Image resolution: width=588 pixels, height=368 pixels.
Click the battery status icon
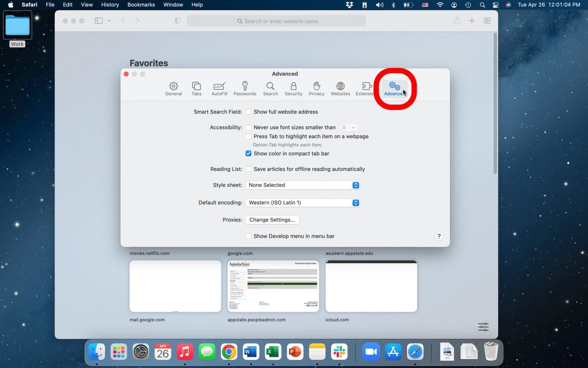point(409,5)
